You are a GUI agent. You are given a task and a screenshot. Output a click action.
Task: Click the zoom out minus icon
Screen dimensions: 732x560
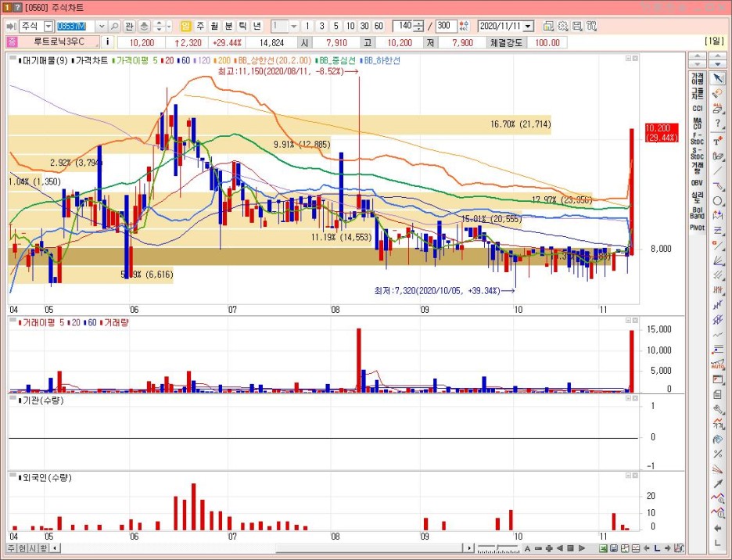coord(538,548)
